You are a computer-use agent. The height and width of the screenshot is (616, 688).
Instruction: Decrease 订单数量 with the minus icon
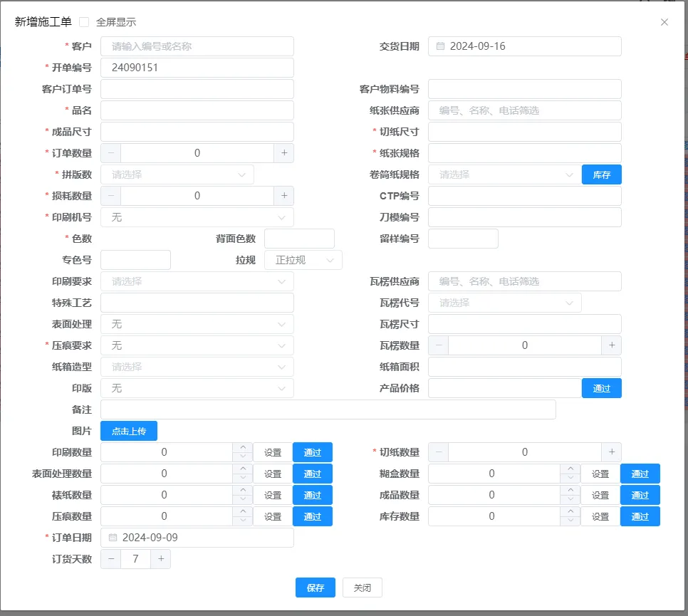(111, 152)
